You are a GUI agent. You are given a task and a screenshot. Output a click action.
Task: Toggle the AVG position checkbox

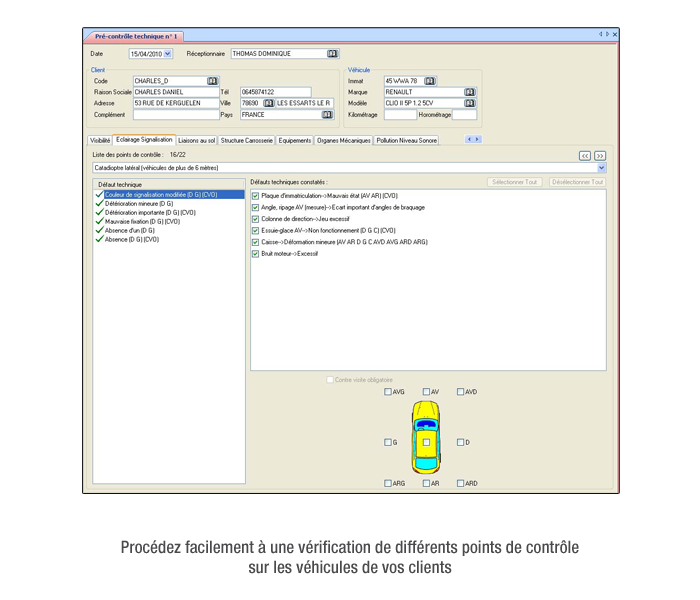click(x=389, y=392)
